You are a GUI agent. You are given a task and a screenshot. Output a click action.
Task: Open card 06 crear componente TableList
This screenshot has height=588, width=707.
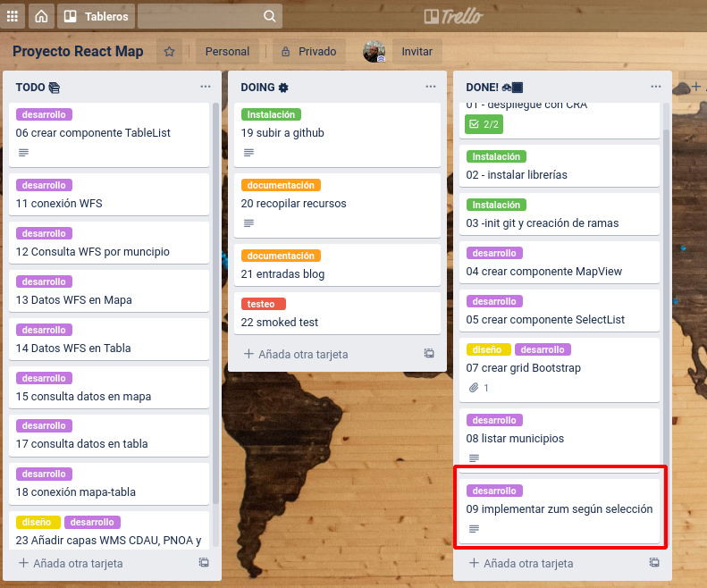pos(109,135)
